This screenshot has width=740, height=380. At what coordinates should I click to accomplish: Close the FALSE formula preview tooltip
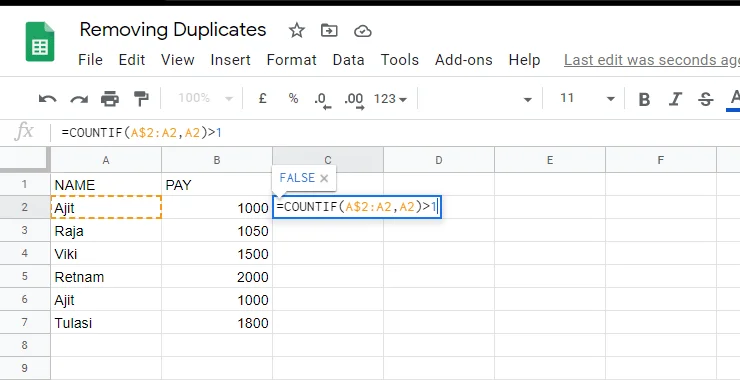point(324,178)
